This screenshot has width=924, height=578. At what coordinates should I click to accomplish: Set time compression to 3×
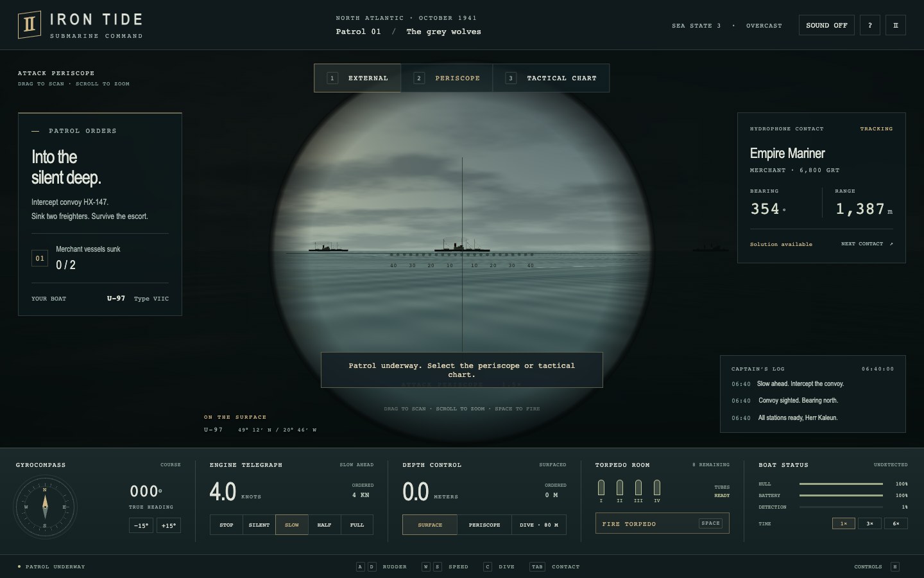point(869,523)
